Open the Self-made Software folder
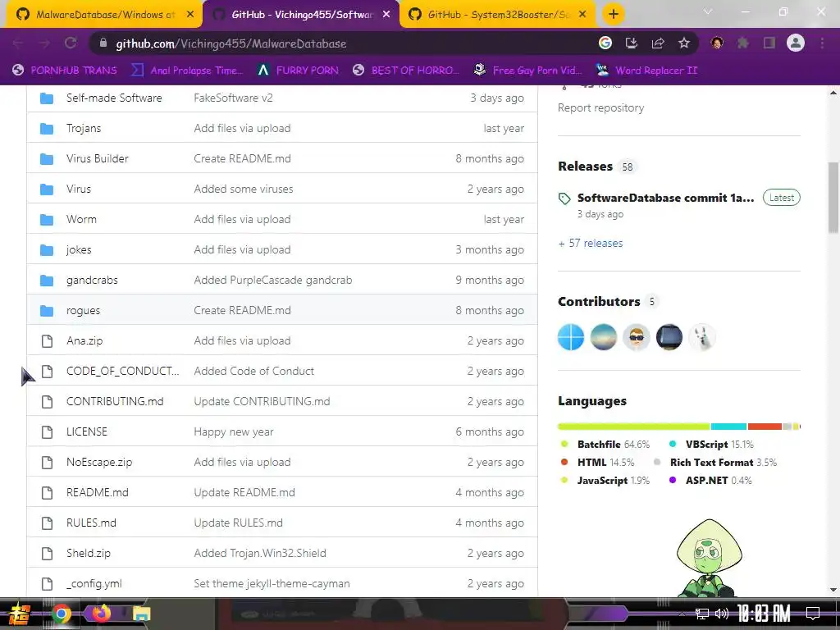Screen dimensions: 840x630 tap(114, 98)
